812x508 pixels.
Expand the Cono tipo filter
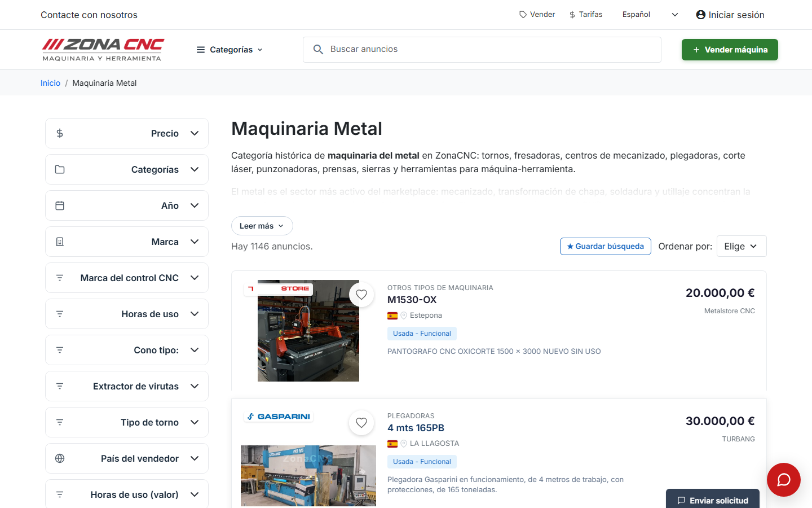127,350
